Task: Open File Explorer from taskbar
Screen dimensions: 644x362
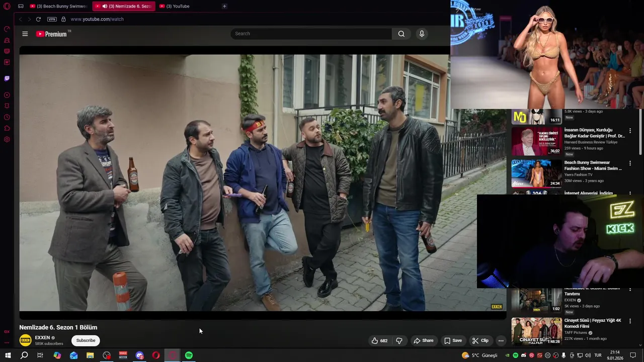Action: coord(90,355)
